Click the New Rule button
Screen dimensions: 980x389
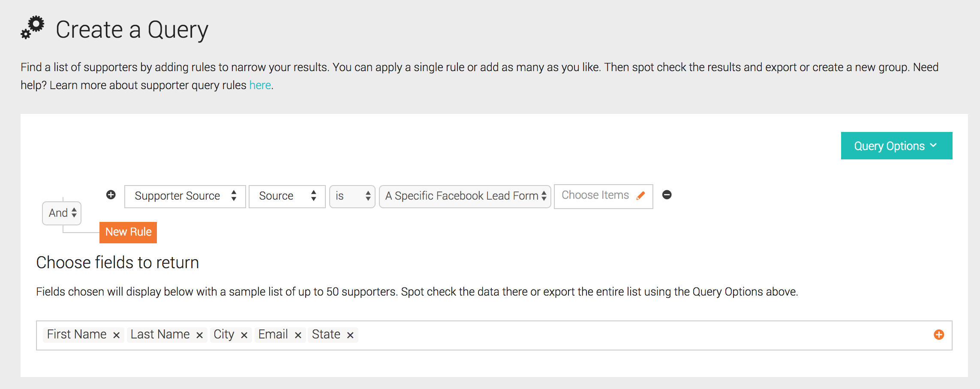coord(128,232)
